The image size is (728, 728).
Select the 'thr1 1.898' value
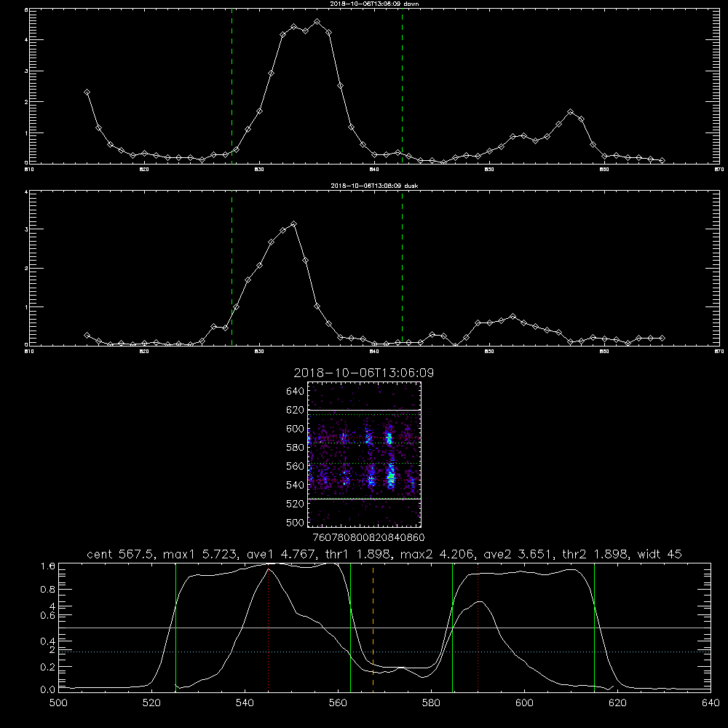[358, 554]
